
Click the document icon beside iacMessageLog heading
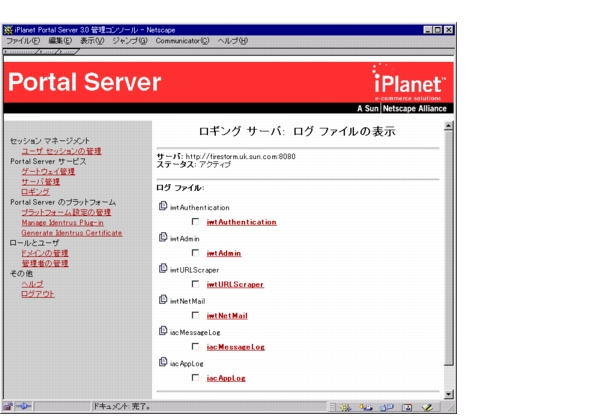(x=163, y=331)
